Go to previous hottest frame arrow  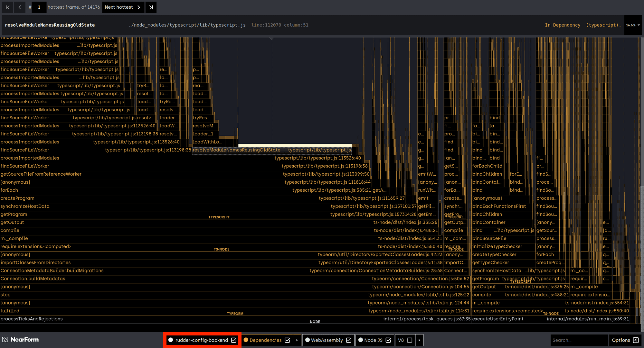click(x=20, y=7)
